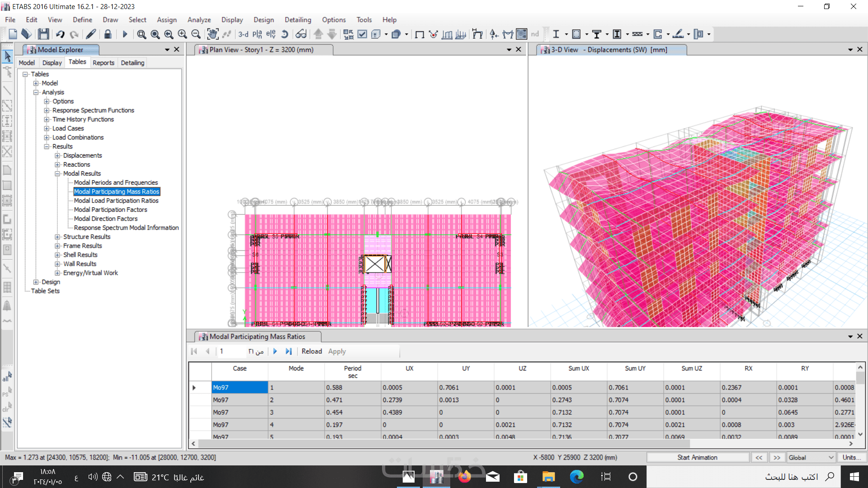Click the rotate 3D view icon
This screenshot has height=488, width=868.
click(x=284, y=34)
